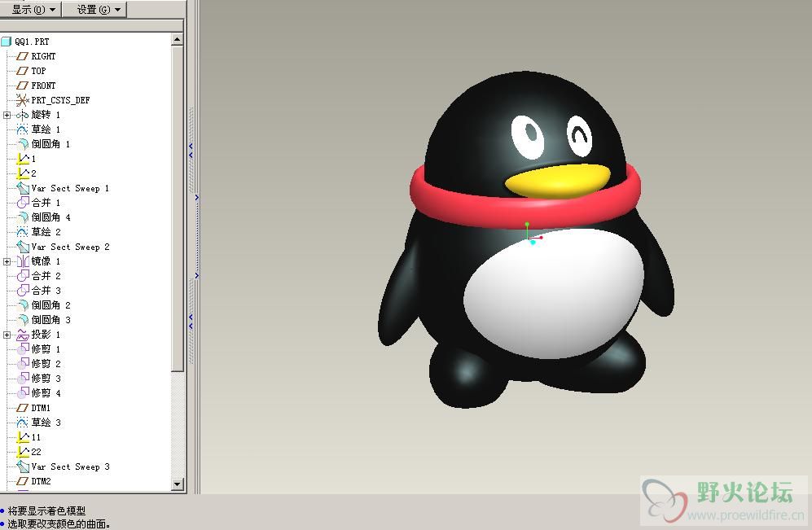Click the Var Sect Sweep 2 icon
Image resolution: width=812 pixels, height=530 pixels.
coord(22,247)
